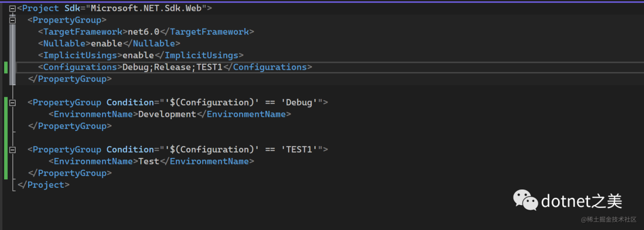The height and width of the screenshot is (230, 644).
Task: Click EnvironmentName tag in TEST1 group
Action: click(x=93, y=161)
